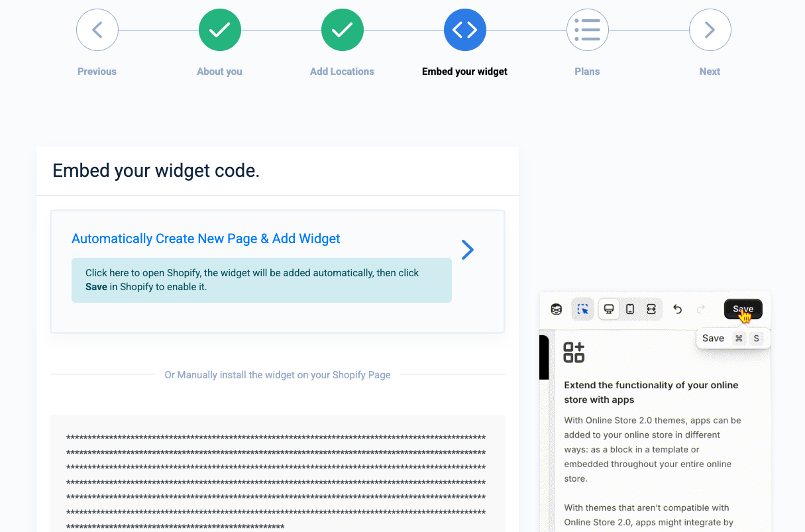Select the mobile view icon in preview

(630, 309)
